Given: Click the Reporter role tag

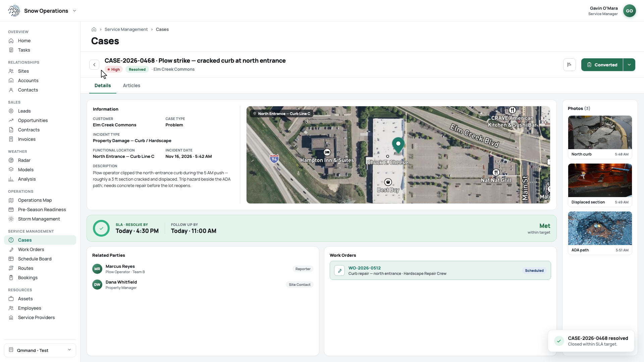Looking at the screenshot, I should click(303, 269).
